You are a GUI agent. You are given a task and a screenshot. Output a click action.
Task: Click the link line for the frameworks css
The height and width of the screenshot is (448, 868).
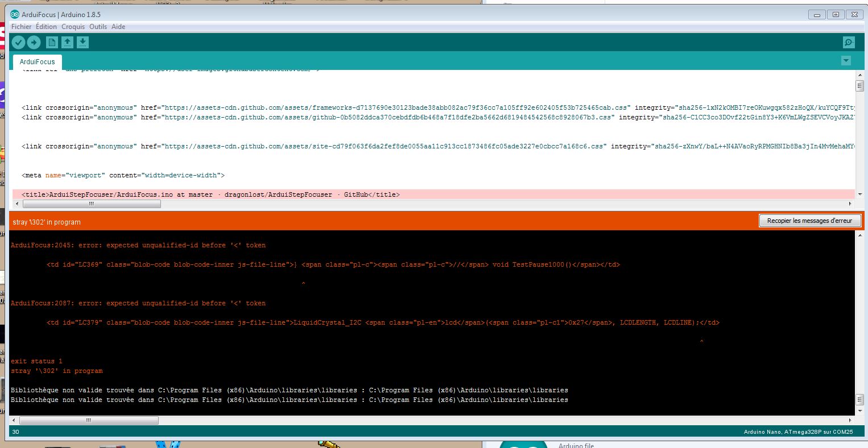tap(438, 107)
